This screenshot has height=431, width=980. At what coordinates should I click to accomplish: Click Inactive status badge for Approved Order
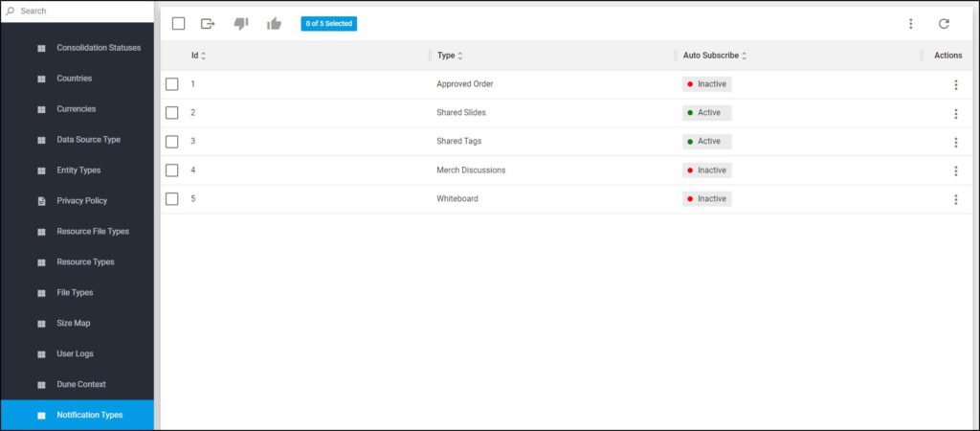coord(707,84)
